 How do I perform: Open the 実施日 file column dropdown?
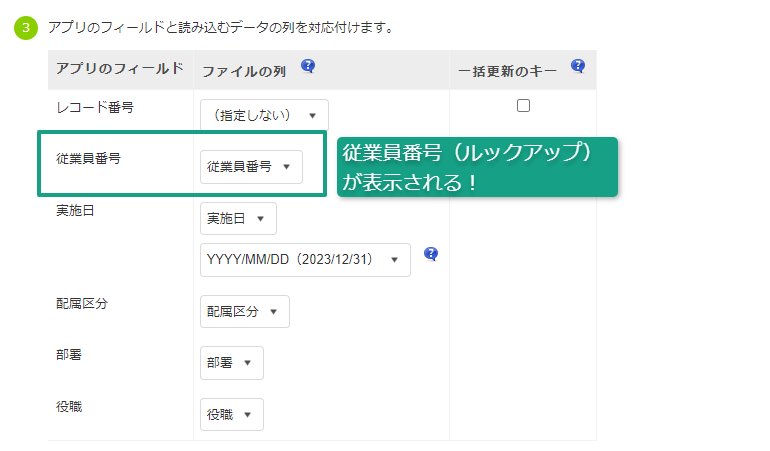pyautogui.click(x=238, y=219)
